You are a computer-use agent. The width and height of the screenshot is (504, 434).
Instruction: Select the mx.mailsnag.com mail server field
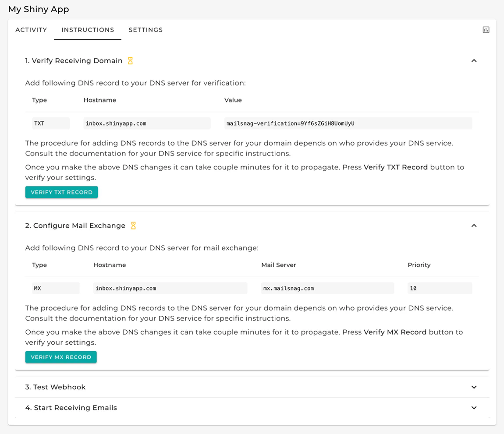point(327,288)
